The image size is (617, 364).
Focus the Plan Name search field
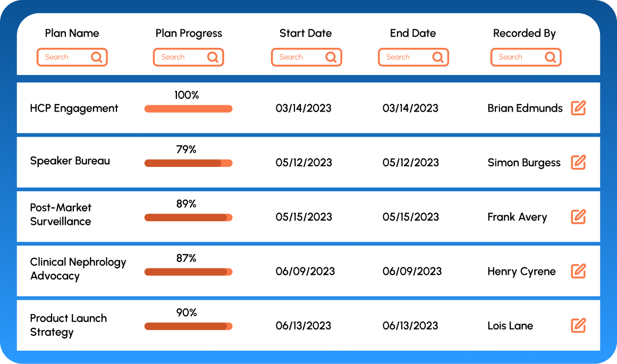tap(63, 57)
